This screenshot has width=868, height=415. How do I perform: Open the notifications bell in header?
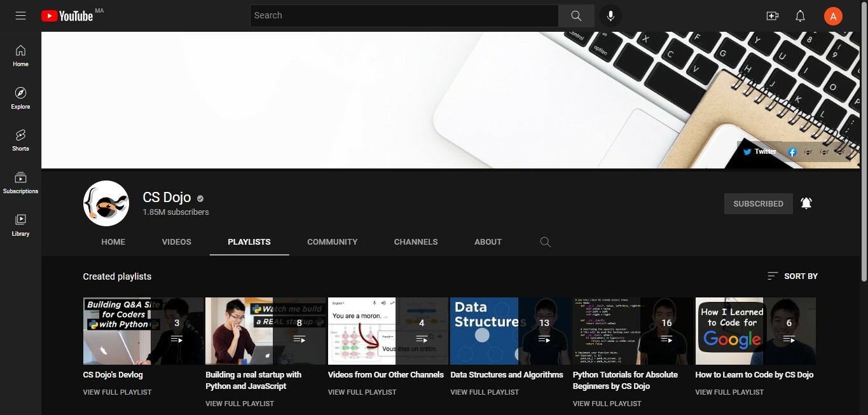(801, 16)
